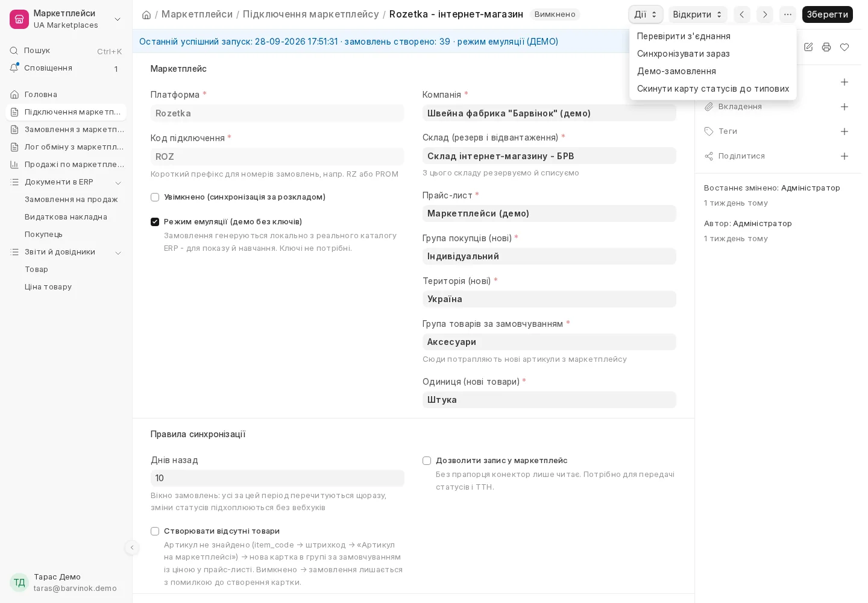Open the Відкрити dropdown button

point(697,14)
